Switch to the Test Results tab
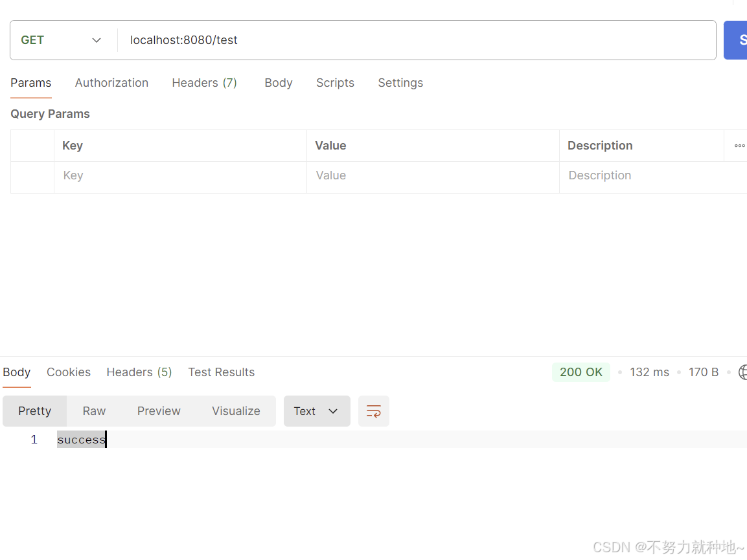747x560 pixels. click(x=221, y=372)
